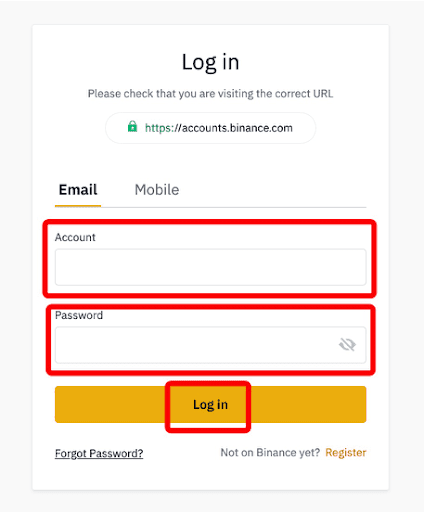Click the yellow Log in button
Screen dimensions: 424x512
pyautogui.click(x=211, y=404)
